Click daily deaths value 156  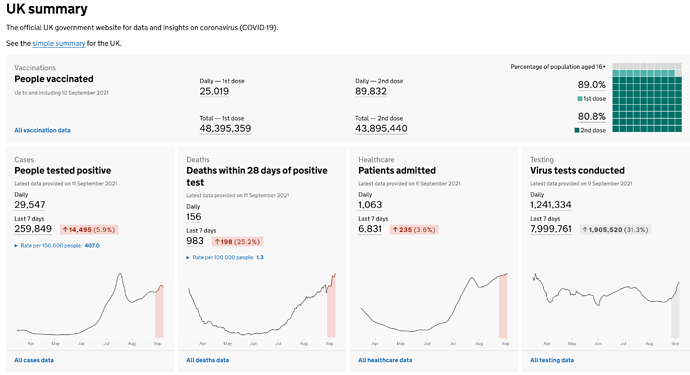click(194, 217)
